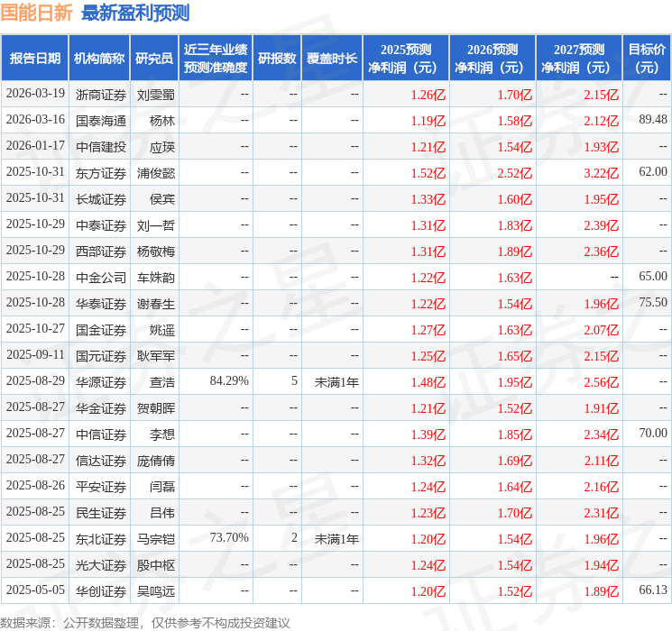
Task: Click the 覆盖时长 column header
Action: (x=332, y=59)
